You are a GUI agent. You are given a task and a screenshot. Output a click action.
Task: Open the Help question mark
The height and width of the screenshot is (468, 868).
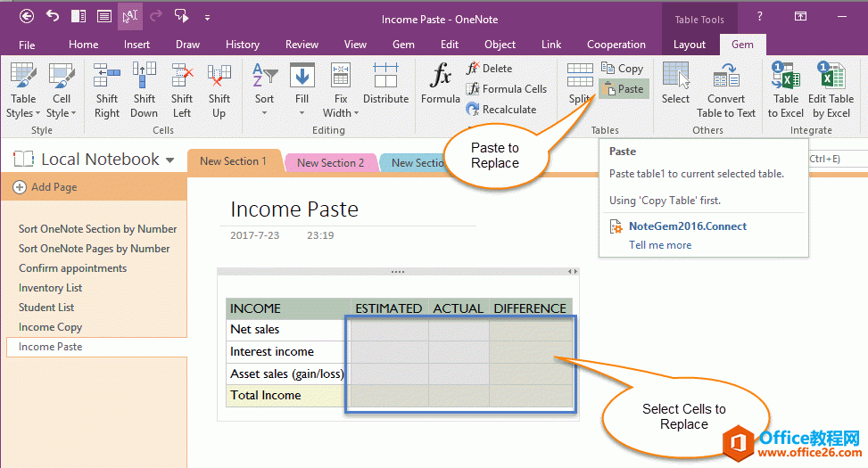click(x=759, y=17)
